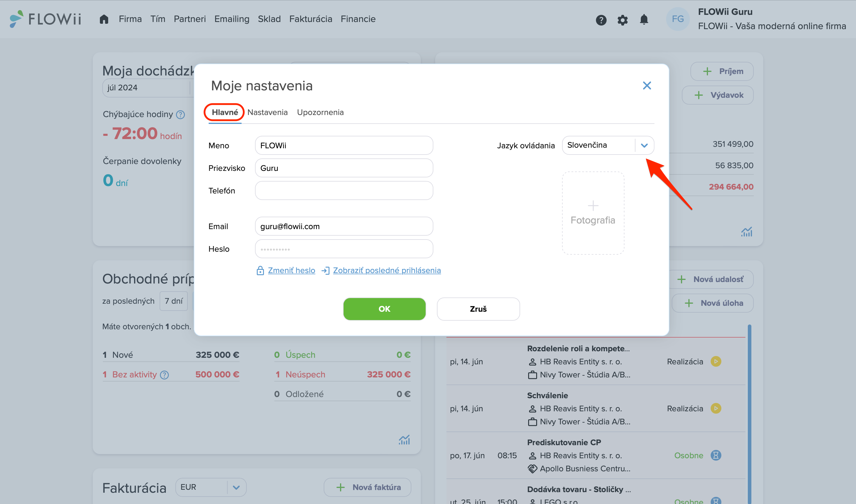Click hourglass icon for Prediskutovanie CP
The height and width of the screenshot is (504, 856).
(716, 455)
